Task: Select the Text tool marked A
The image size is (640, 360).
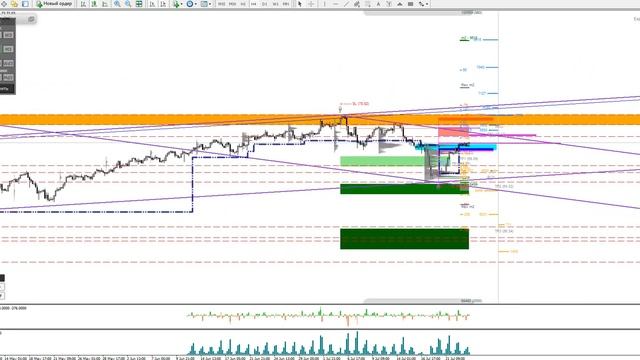Action: (x=378, y=4)
